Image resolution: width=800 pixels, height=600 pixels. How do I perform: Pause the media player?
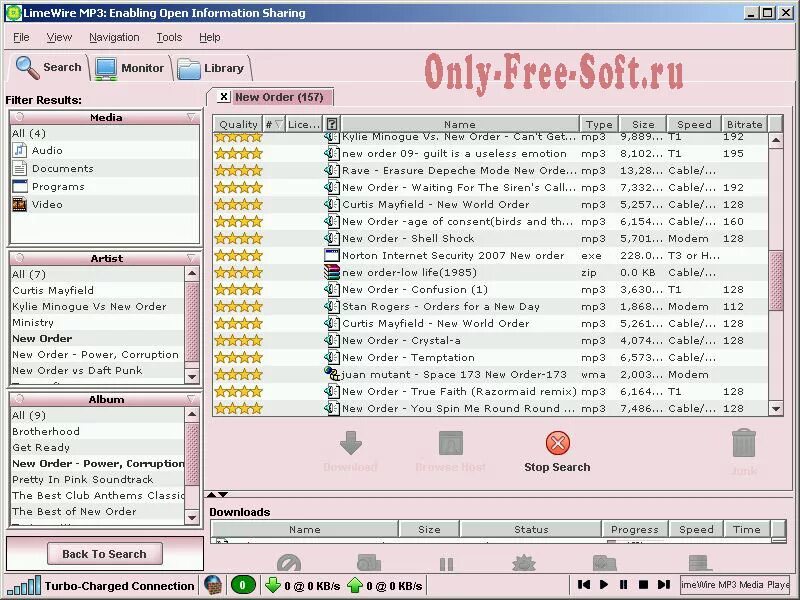click(x=623, y=585)
